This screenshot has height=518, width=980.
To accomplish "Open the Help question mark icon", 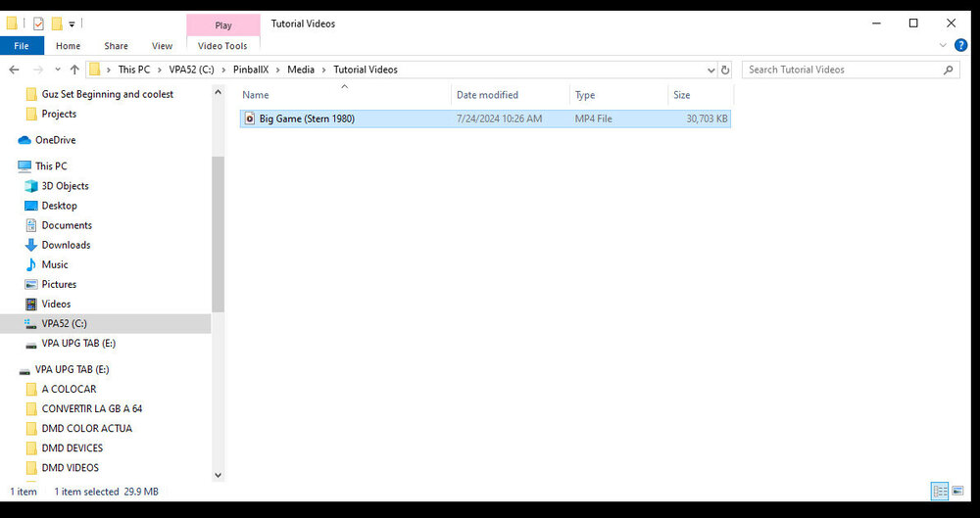I will 960,46.
